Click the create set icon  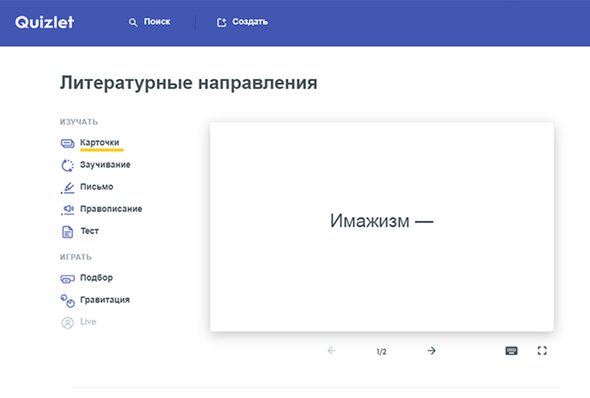222,22
